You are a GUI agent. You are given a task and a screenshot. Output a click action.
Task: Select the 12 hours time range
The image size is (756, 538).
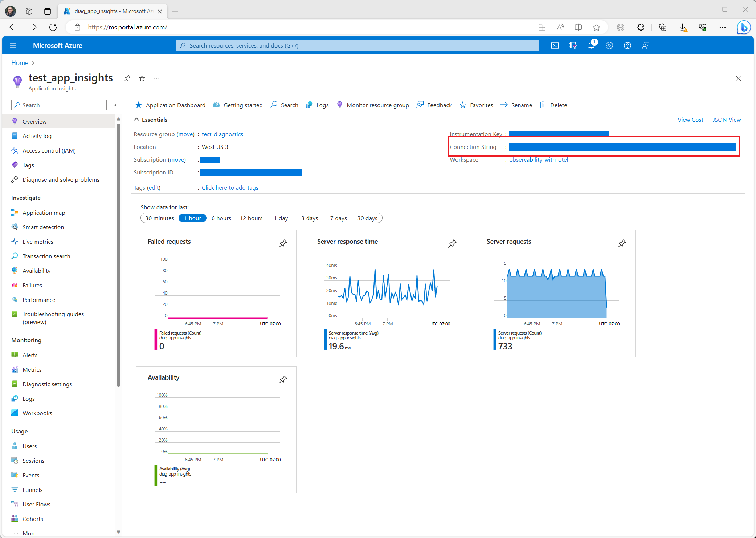(251, 218)
